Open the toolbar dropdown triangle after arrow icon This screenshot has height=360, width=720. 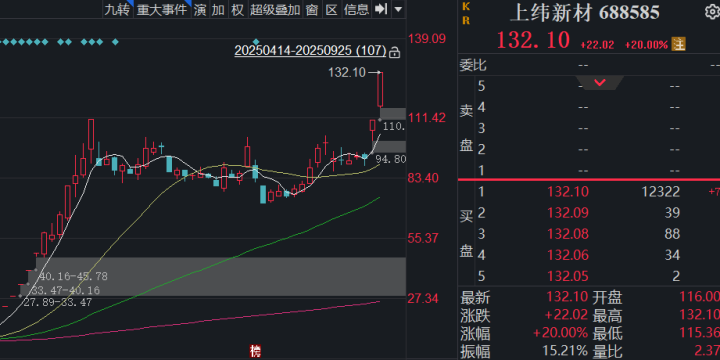(x=398, y=9)
